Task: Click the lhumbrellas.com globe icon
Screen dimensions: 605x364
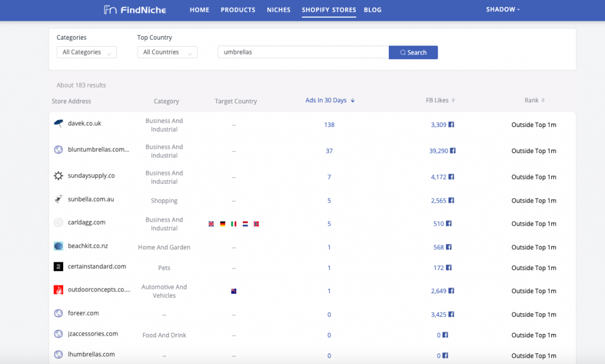Action: point(58,355)
